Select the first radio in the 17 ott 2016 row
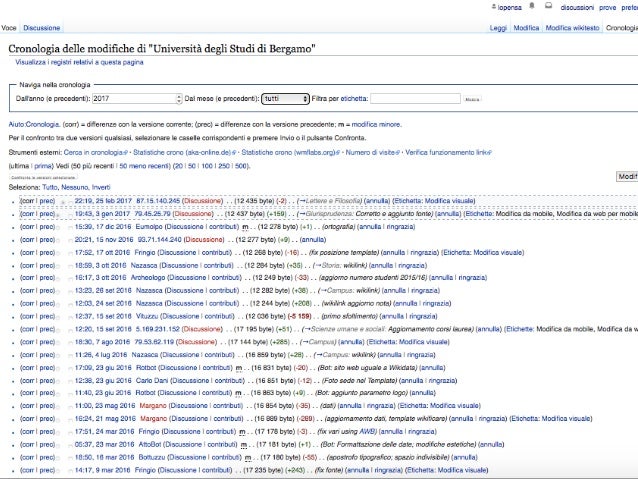The height and width of the screenshot is (479, 638). pyautogui.click(x=58, y=253)
